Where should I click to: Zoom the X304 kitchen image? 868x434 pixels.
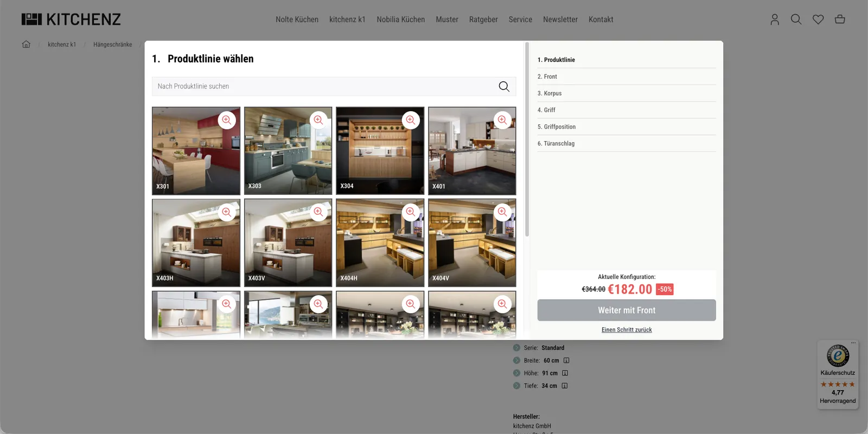pyautogui.click(x=411, y=120)
